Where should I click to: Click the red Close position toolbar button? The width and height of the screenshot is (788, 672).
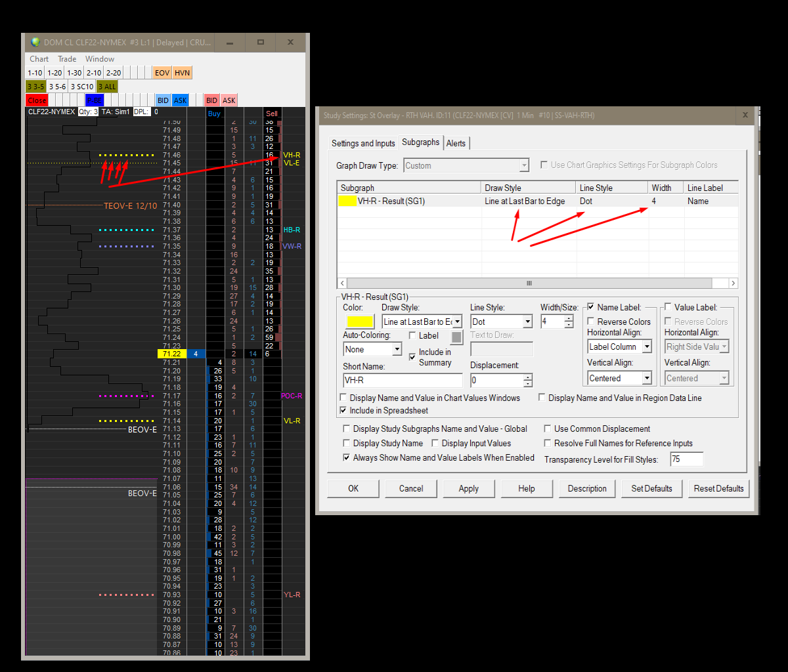coord(37,100)
